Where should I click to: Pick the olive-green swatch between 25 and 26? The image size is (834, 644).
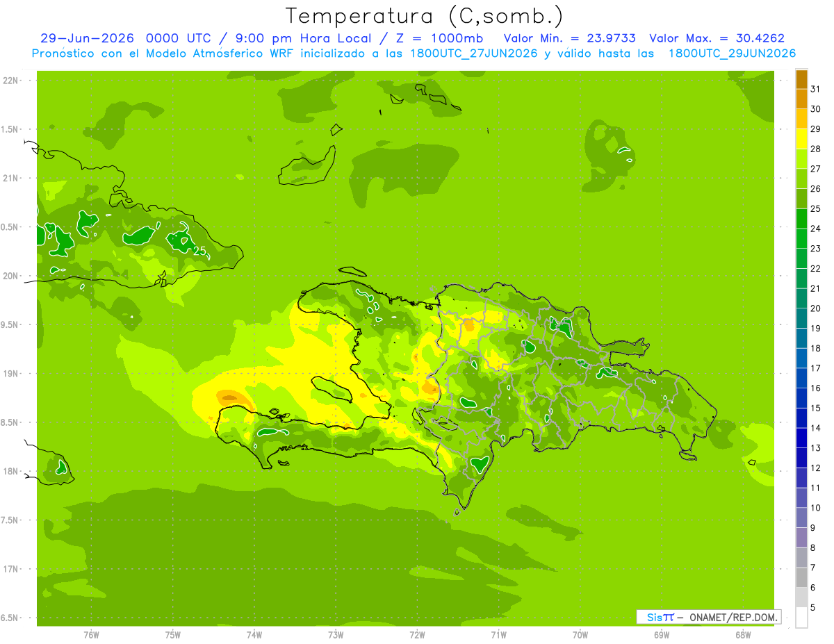point(801,199)
